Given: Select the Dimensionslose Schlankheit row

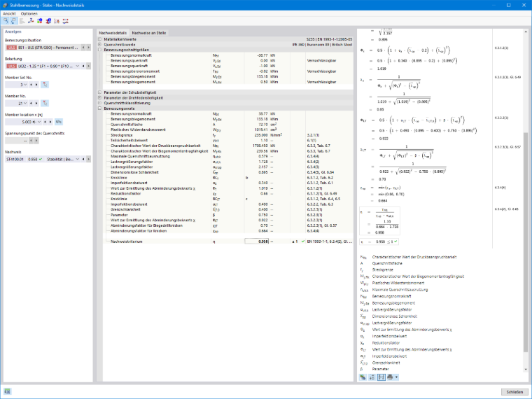Looking at the screenshot, I should (x=228, y=172).
